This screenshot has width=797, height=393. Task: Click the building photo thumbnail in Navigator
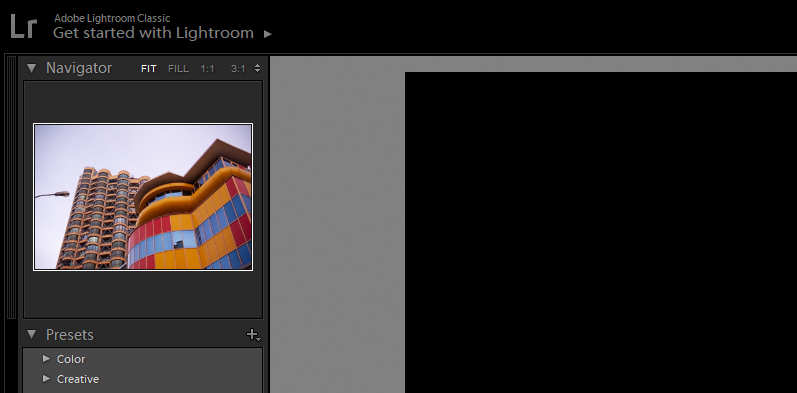click(x=143, y=197)
